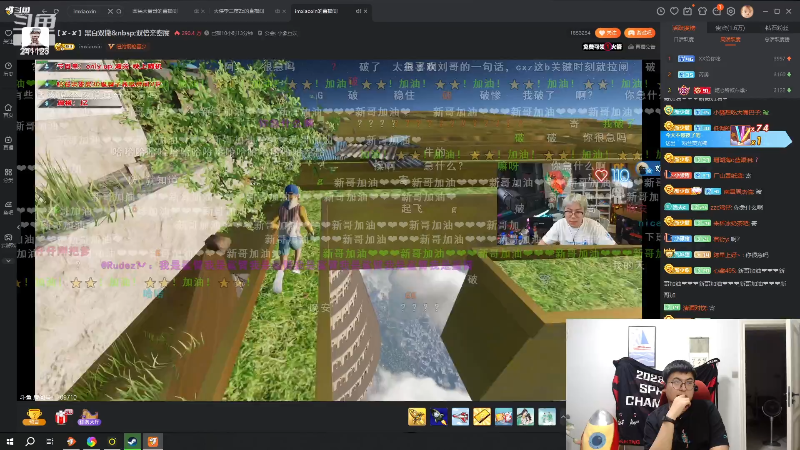Open the red gift box icon

point(63,417)
